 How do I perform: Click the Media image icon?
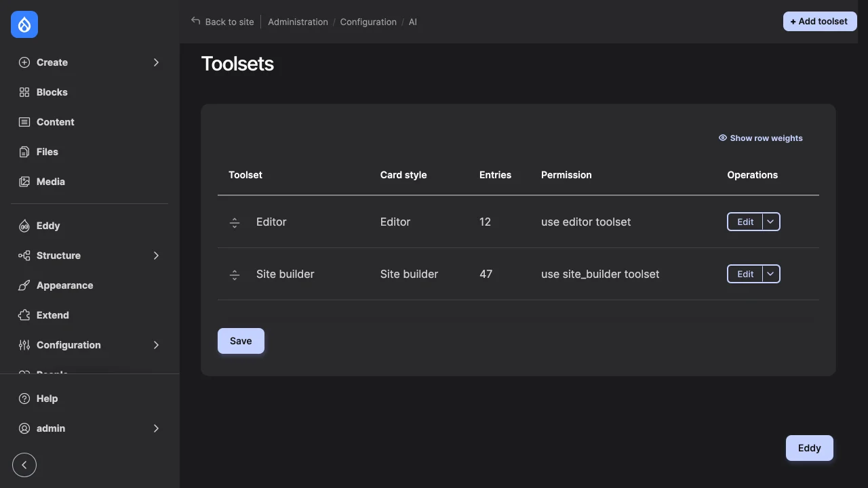point(24,182)
